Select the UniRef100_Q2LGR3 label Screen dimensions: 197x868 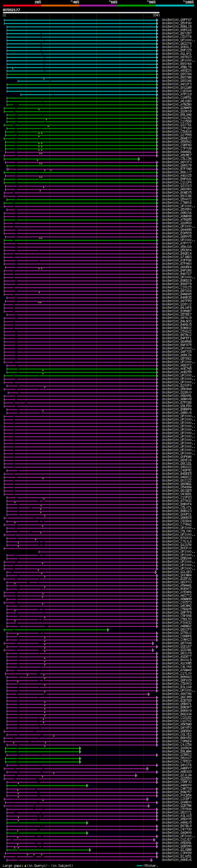177,572
